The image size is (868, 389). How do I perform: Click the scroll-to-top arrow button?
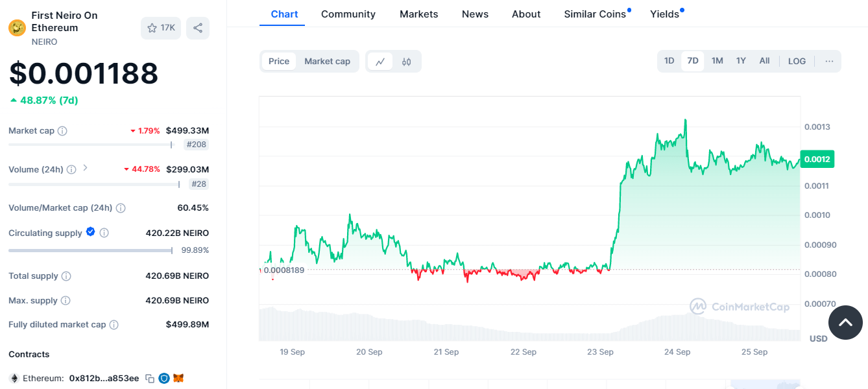845,322
